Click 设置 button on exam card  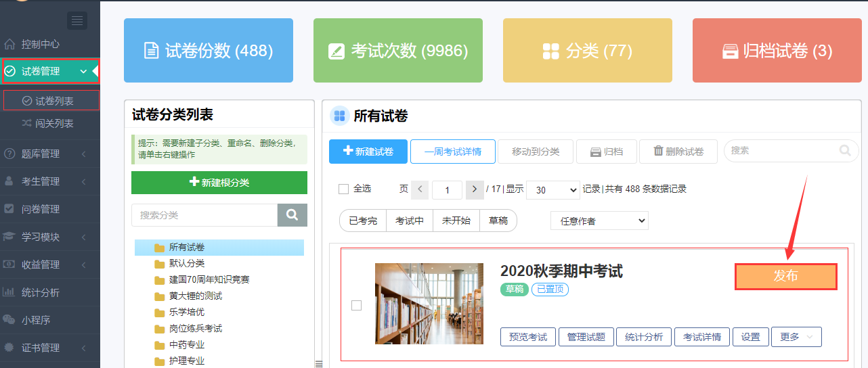pos(751,337)
